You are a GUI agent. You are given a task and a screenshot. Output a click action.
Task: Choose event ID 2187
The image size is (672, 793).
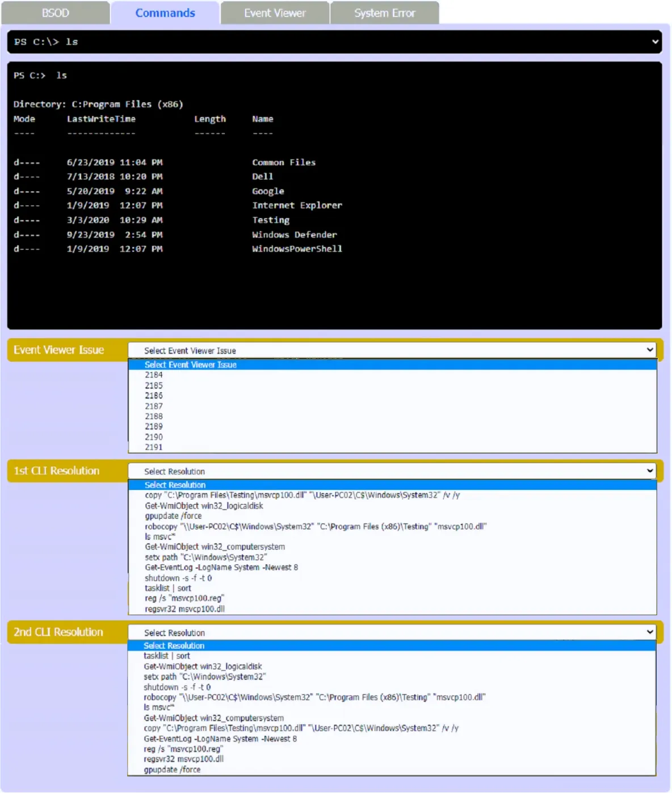click(392, 406)
